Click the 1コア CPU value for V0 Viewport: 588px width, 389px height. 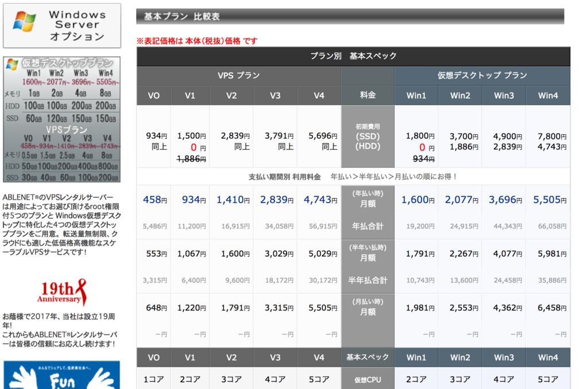[154, 380]
